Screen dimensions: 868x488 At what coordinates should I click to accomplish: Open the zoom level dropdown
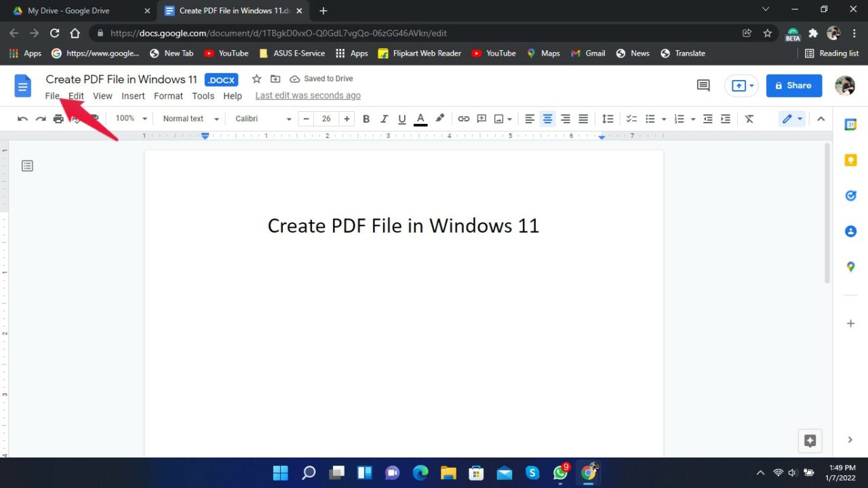(130, 119)
